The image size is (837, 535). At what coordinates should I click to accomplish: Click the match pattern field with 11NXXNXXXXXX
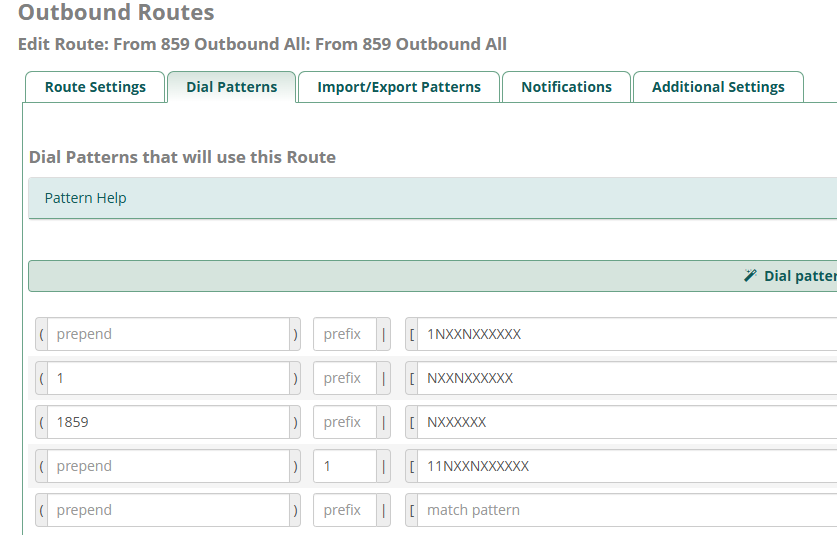(x=625, y=466)
